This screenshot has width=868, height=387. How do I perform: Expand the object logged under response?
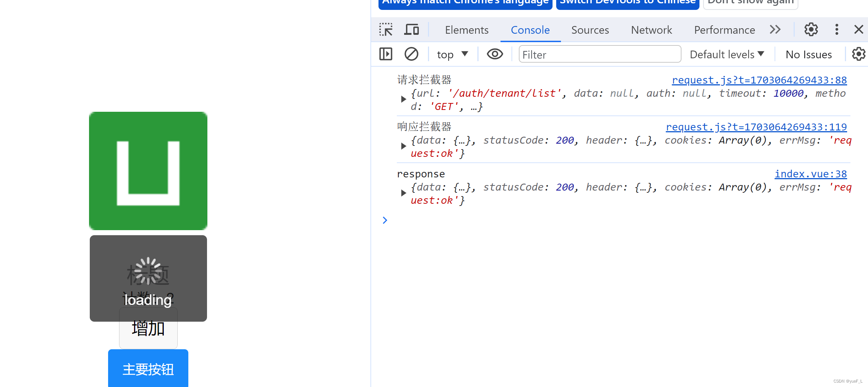[x=403, y=193]
